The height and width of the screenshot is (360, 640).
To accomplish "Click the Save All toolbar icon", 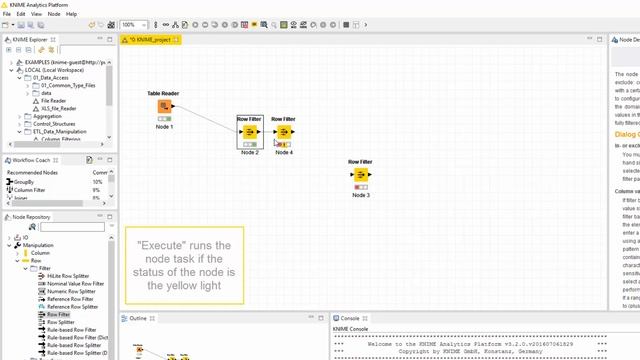I will pos(40,25).
